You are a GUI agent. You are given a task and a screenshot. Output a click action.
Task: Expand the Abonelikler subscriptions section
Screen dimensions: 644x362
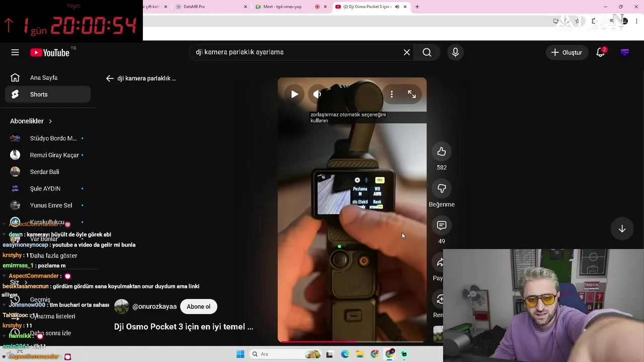pos(31,121)
